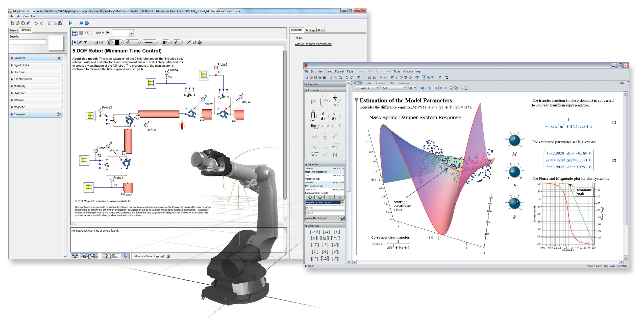Switch to the Plots tab in MapleSim

(320, 30)
